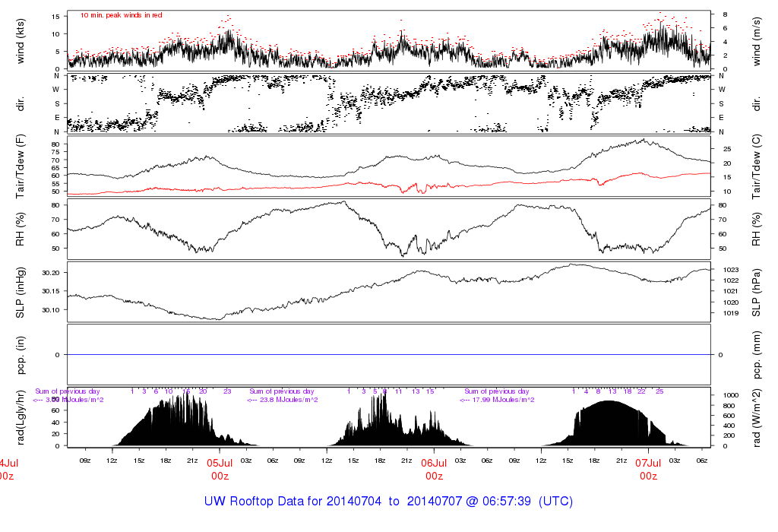Click the '30.20' pressure axis tick label

pos(51,273)
